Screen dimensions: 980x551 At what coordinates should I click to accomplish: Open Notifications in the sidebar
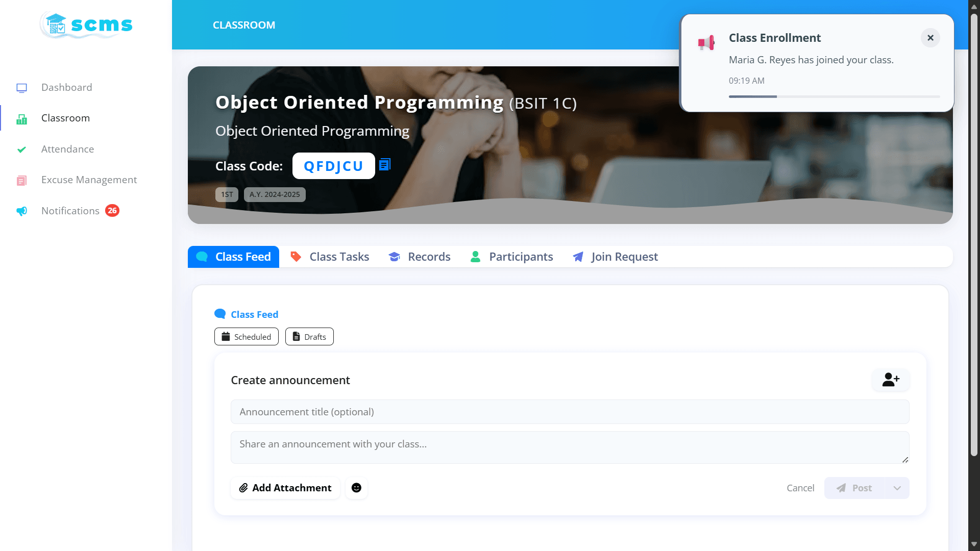[x=70, y=211]
